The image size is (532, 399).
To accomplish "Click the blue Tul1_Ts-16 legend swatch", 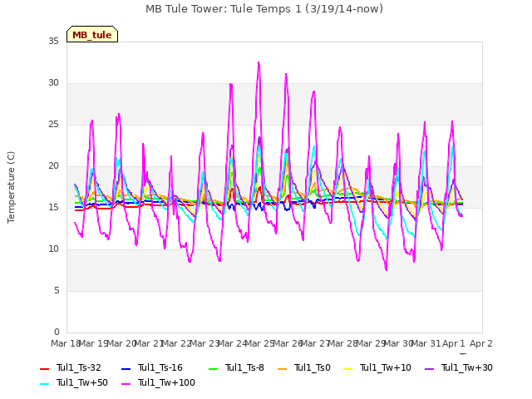I will coord(126,368).
